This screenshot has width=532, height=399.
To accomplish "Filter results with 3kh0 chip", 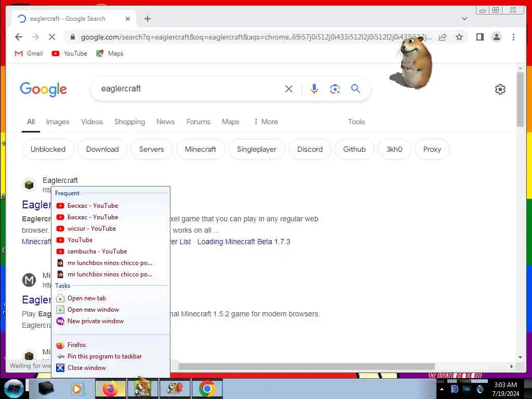I will point(394,149).
